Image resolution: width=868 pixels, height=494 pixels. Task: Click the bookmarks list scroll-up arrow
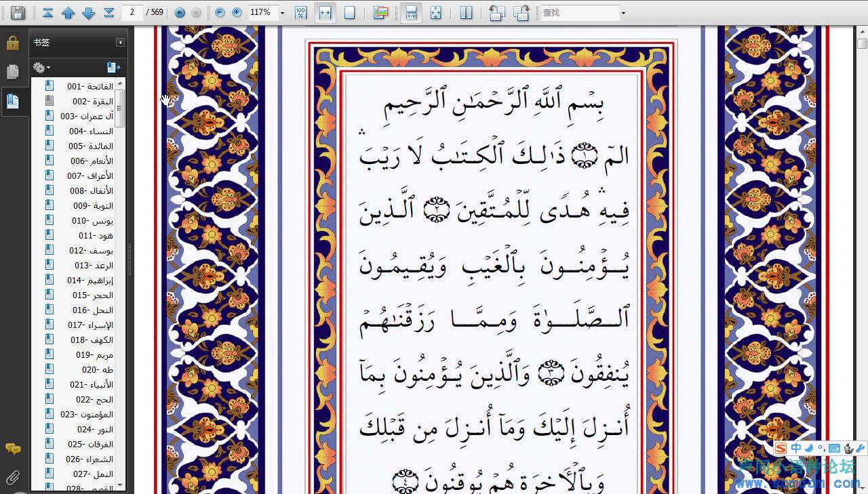point(120,83)
